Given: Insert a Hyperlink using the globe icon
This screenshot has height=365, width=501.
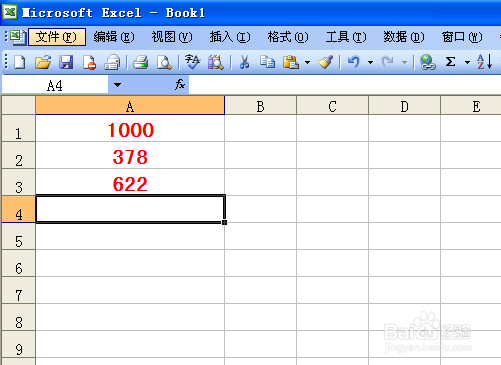Looking at the screenshot, I should pos(427,62).
